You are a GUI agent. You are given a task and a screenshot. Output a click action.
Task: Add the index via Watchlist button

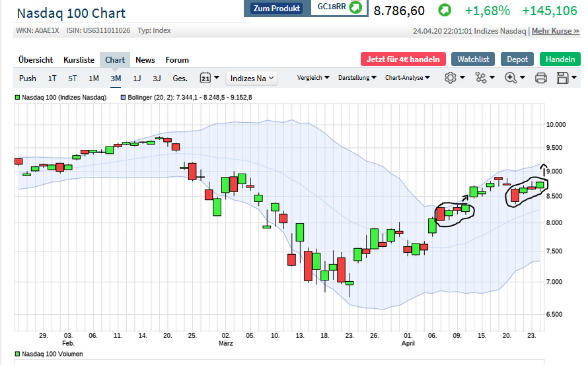(x=473, y=59)
